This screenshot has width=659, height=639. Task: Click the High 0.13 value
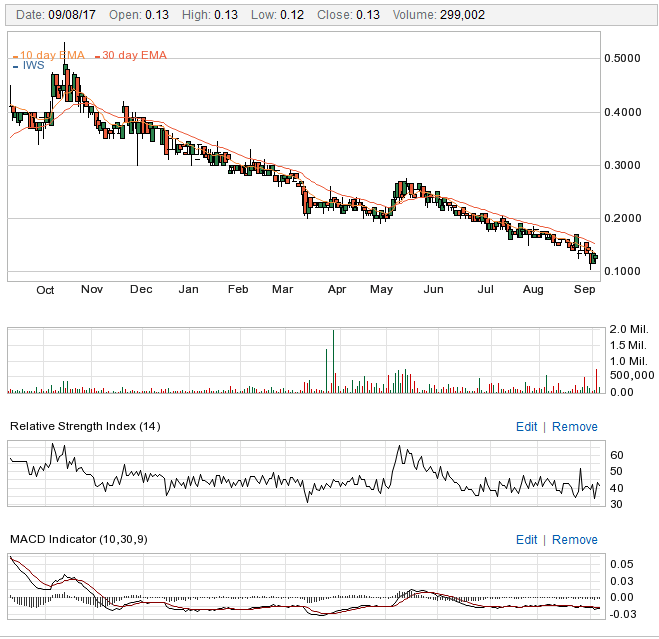tap(226, 15)
